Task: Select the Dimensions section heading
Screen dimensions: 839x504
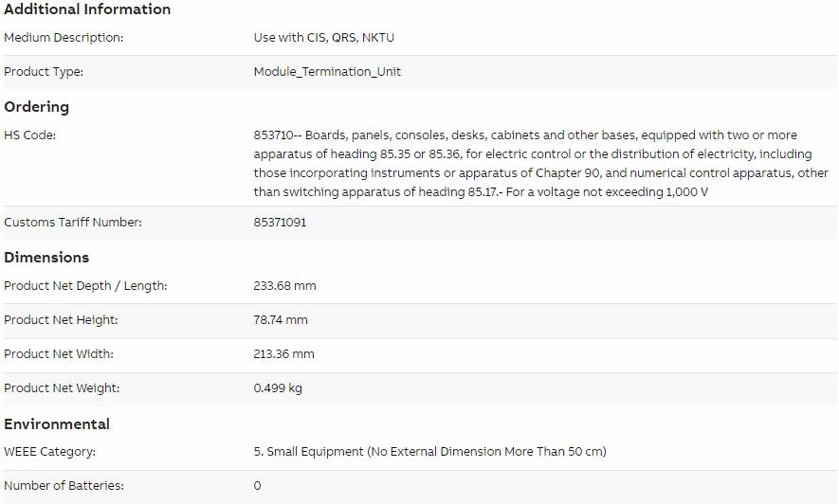Action: coord(46,258)
